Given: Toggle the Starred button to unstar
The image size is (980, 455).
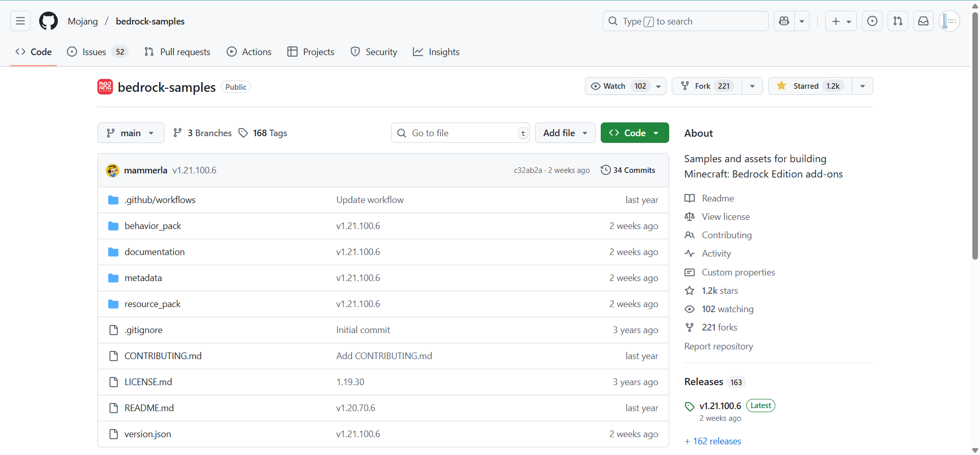Looking at the screenshot, I should pos(810,86).
